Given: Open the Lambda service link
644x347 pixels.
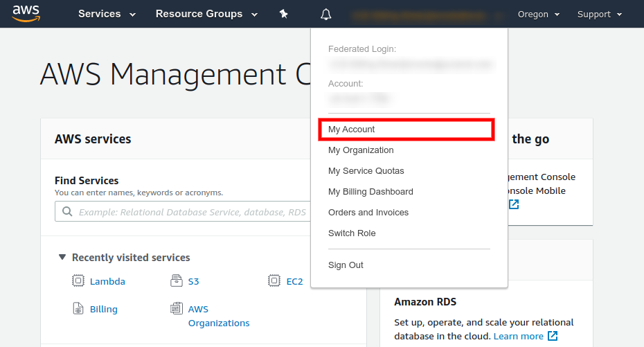Looking at the screenshot, I should (x=107, y=281).
